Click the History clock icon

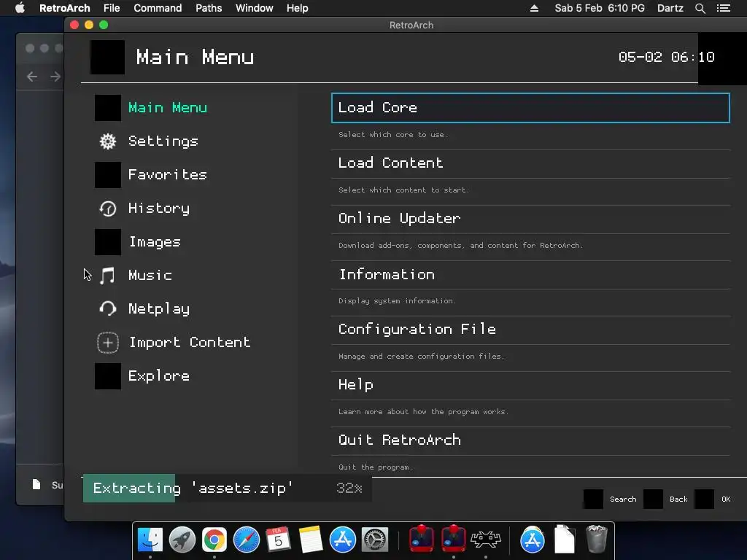point(108,209)
